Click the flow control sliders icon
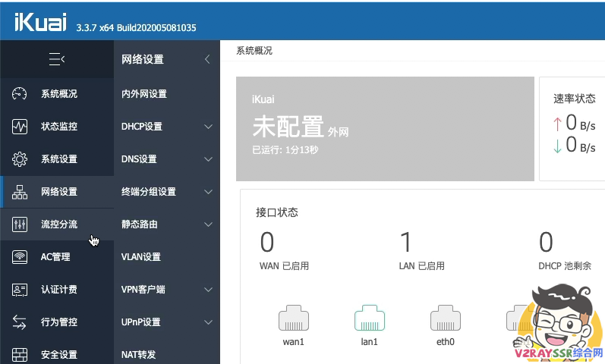Image resolution: width=605 pixels, height=364 pixels. click(x=20, y=224)
